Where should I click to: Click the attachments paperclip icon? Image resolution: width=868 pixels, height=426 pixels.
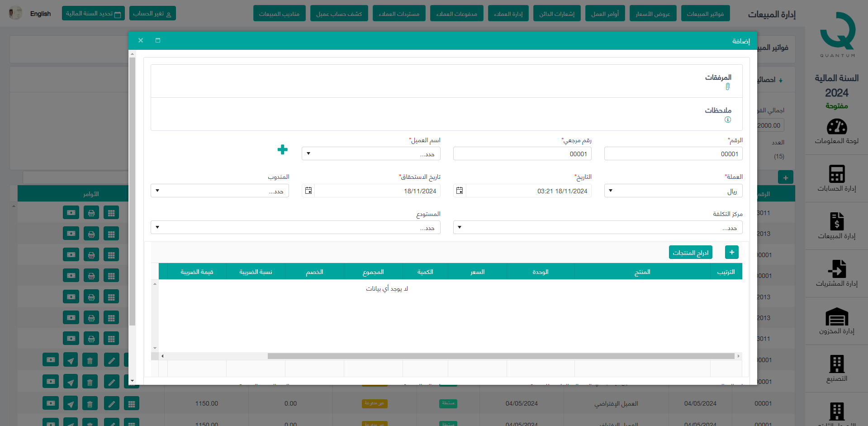(727, 86)
